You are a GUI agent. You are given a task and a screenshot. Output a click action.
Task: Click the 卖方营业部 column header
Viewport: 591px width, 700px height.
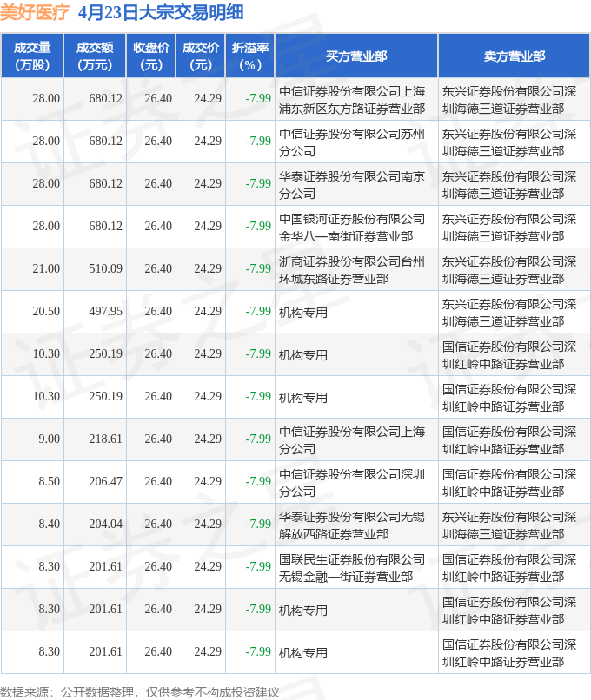(x=515, y=56)
